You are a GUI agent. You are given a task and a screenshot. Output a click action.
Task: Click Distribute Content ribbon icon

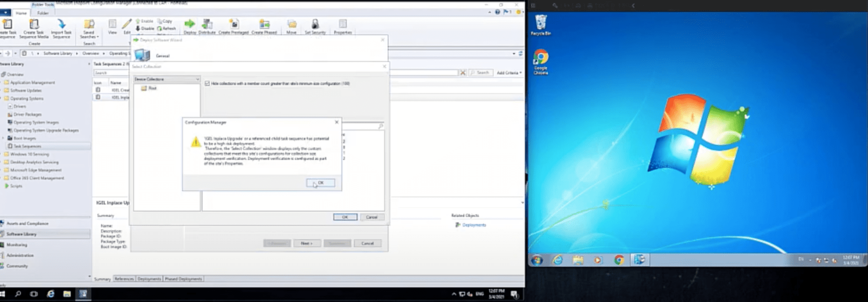(207, 27)
